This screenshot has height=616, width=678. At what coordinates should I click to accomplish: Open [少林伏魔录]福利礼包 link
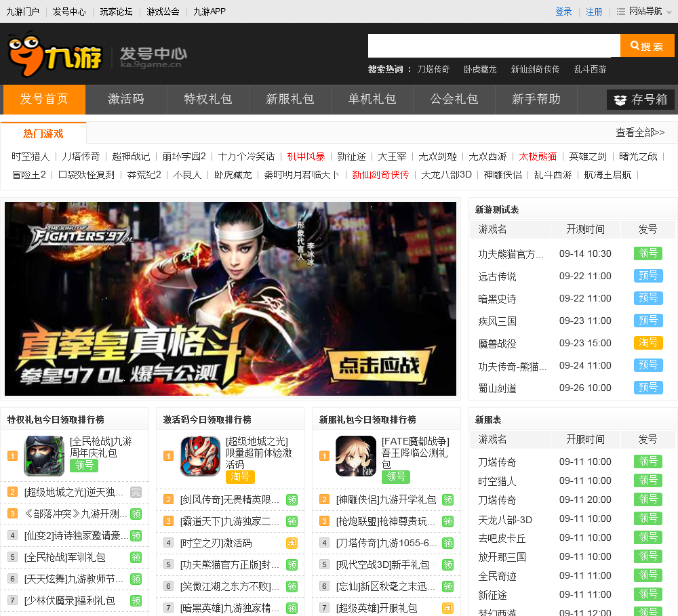coord(70,600)
